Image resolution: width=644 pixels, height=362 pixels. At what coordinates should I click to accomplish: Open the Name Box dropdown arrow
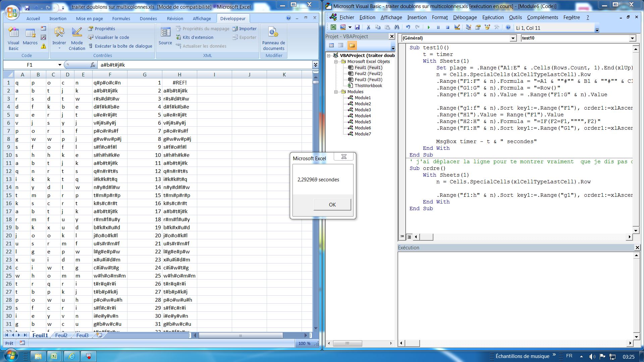pyautogui.click(x=60, y=65)
